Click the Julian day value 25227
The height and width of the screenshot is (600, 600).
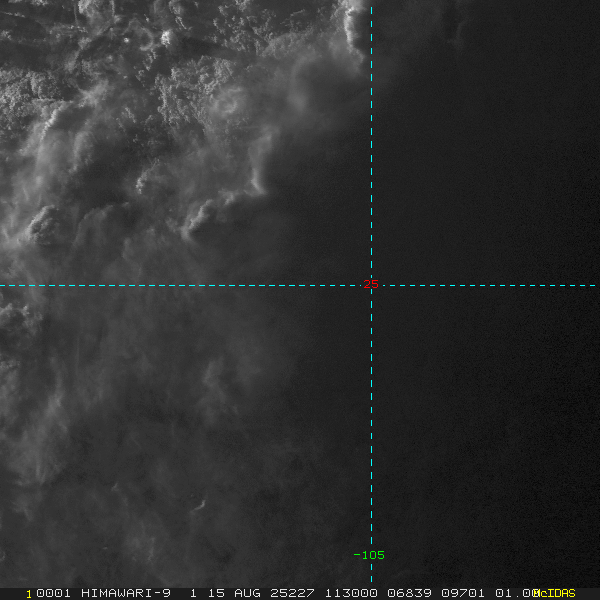click(x=292, y=593)
